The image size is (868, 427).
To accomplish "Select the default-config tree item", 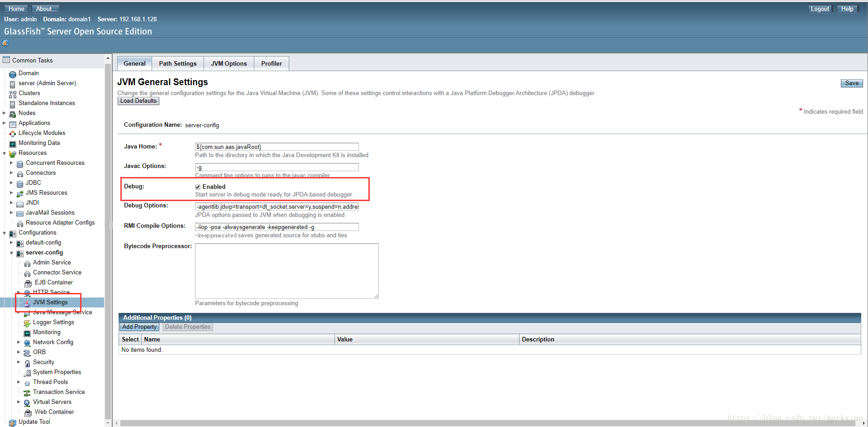I will click(x=43, y=243).
